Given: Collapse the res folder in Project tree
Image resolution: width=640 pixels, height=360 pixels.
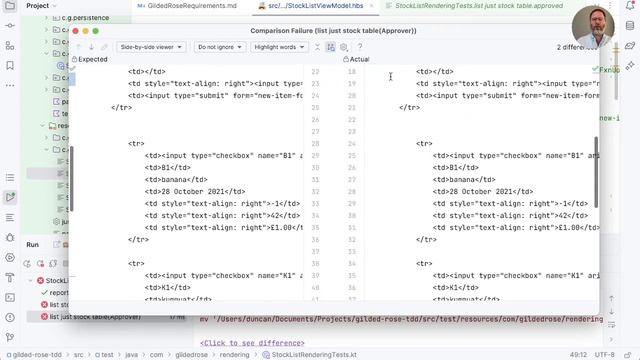Looking at the screenshot, I should click(42, 126).
